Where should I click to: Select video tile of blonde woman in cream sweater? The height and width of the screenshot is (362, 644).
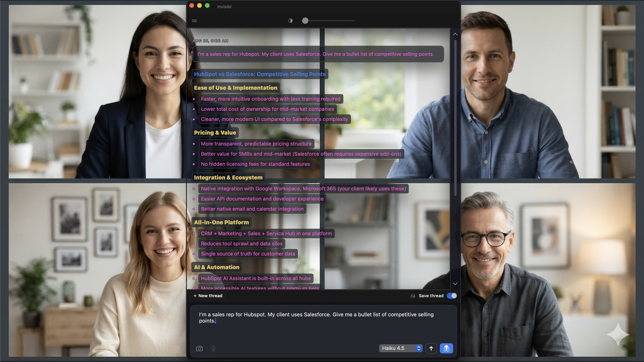[97, 270]
